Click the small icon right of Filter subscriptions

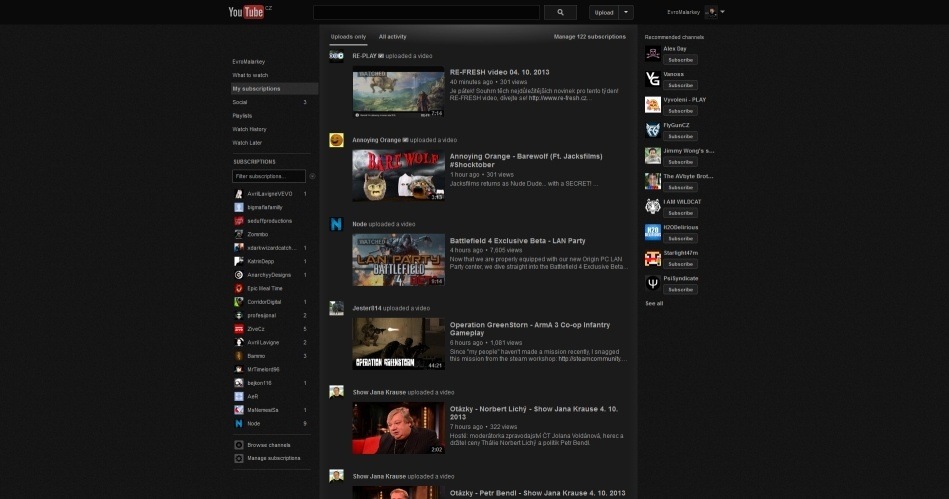[x=312, y=176]
